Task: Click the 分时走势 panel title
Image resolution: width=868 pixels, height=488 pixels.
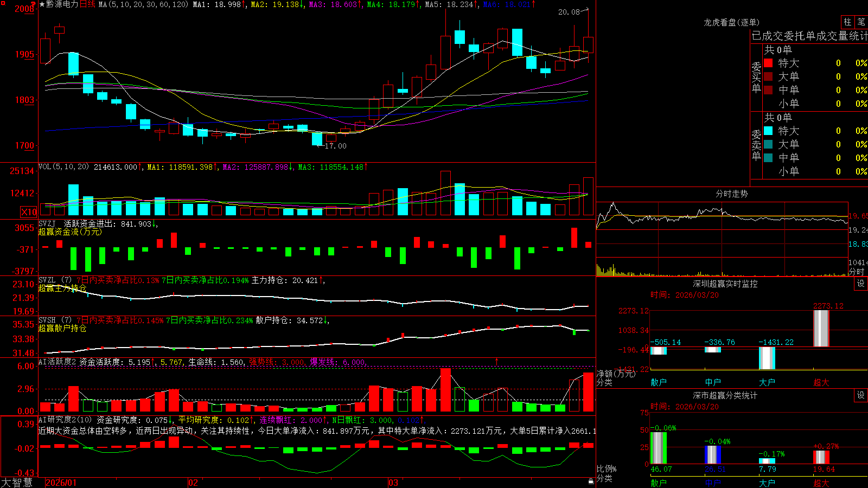Action: coord(731,194)
